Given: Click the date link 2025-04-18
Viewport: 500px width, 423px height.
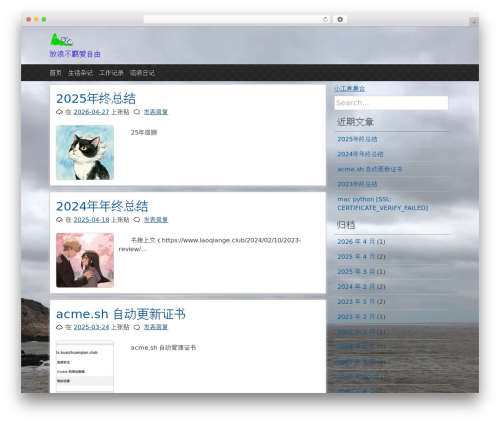Looking at the screenshot, I should (x=91, y=220).
